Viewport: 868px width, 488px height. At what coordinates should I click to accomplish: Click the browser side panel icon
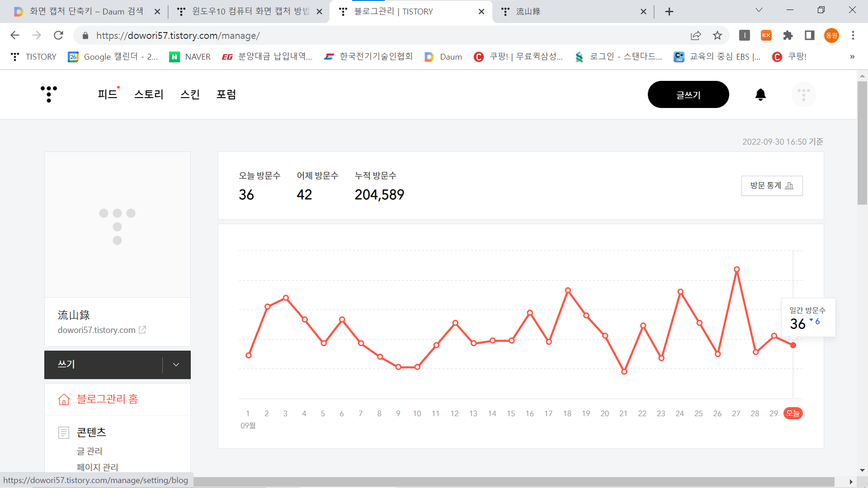click(x=810, y=35)
